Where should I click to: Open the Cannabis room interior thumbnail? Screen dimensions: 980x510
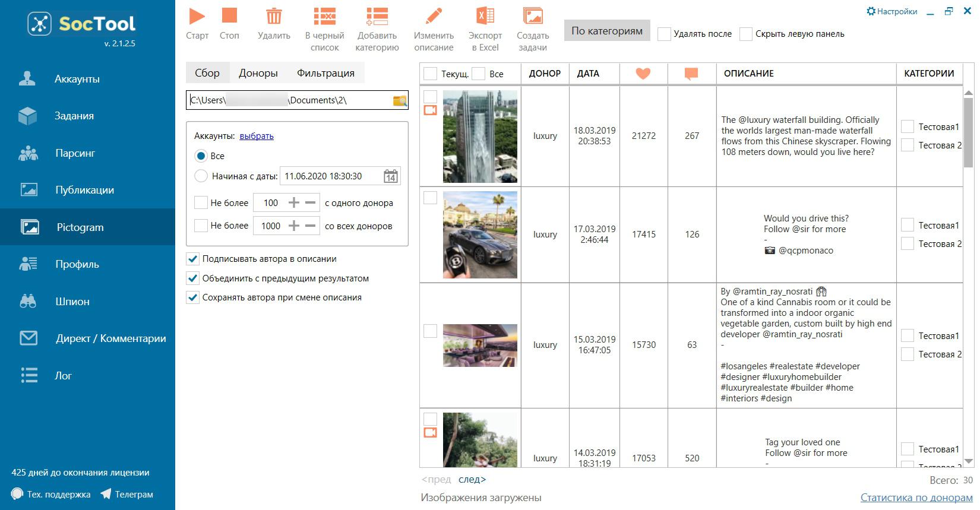click(480, 345)
